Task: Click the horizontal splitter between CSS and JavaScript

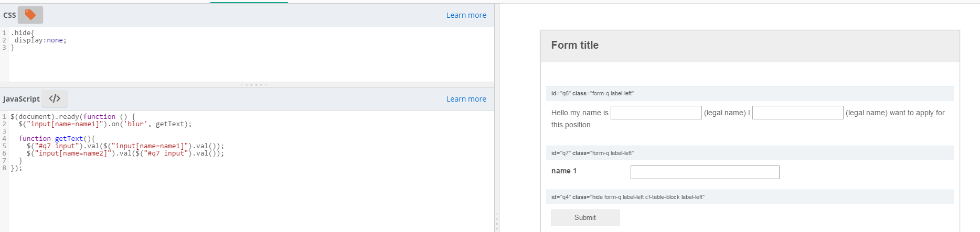Action: click(254, 84)
